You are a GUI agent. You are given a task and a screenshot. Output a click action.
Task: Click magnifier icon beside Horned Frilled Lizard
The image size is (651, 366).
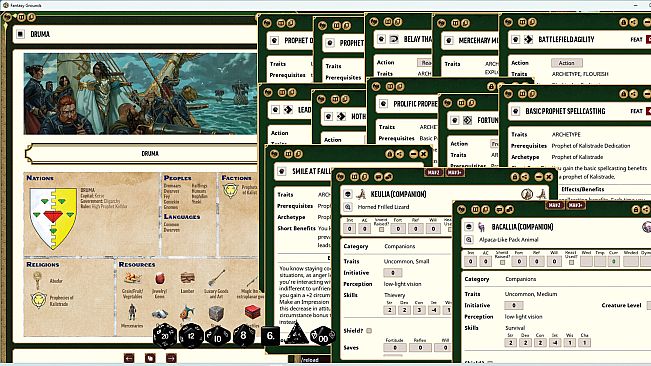(x=348, y=207)
